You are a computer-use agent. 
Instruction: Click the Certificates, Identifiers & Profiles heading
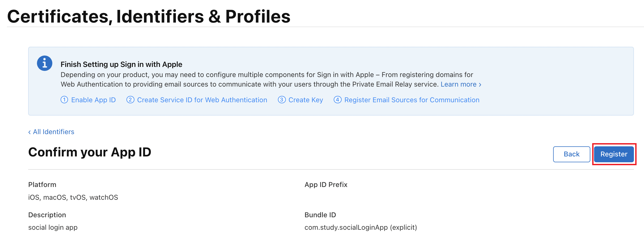coord(149,16)
